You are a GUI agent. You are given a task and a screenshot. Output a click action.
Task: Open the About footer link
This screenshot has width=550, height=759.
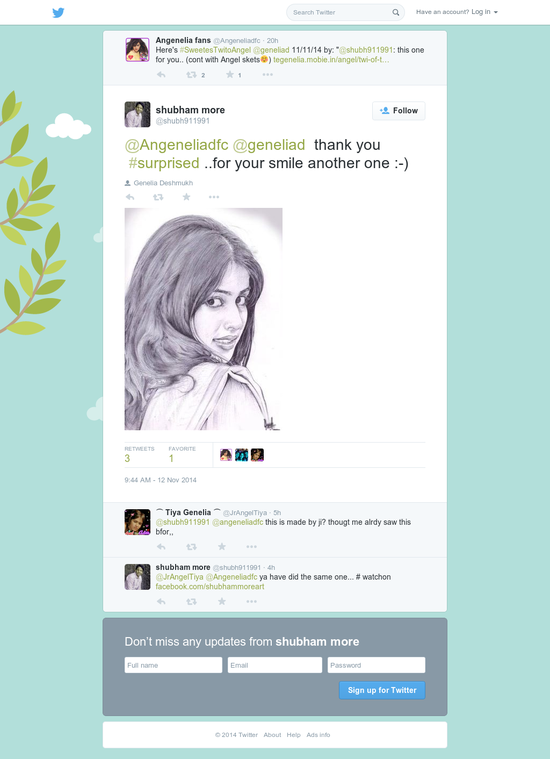coord(272,735)
